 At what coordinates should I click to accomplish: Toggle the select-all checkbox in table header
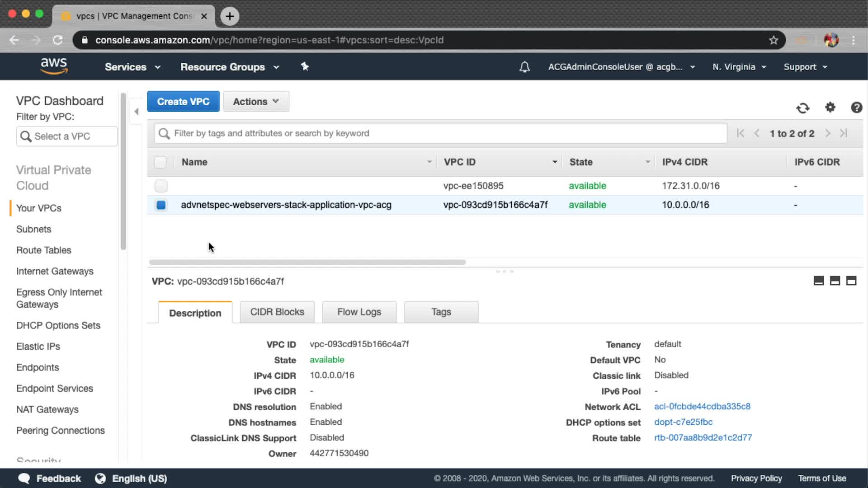pos(160,162)
